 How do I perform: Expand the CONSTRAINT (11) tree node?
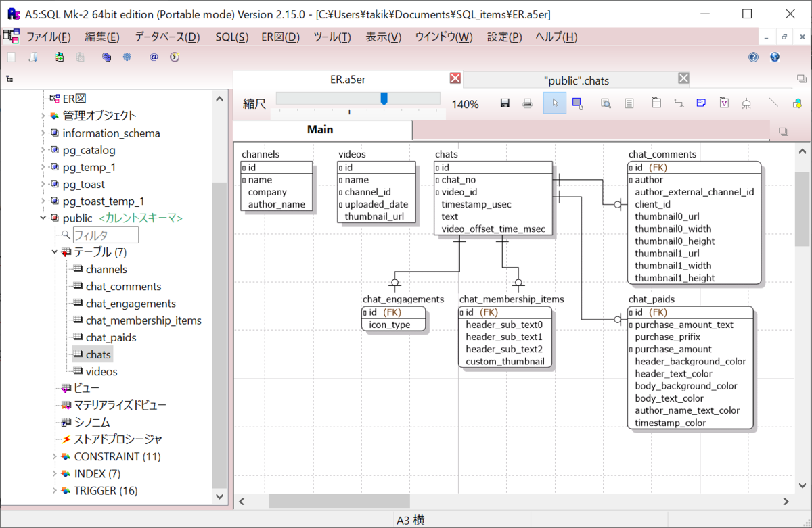54,456
